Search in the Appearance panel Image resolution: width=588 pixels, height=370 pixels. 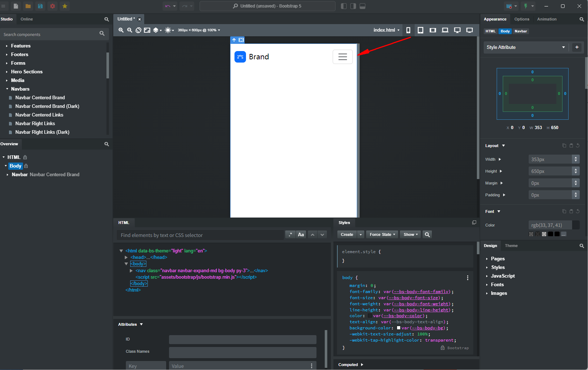point(582,19)
